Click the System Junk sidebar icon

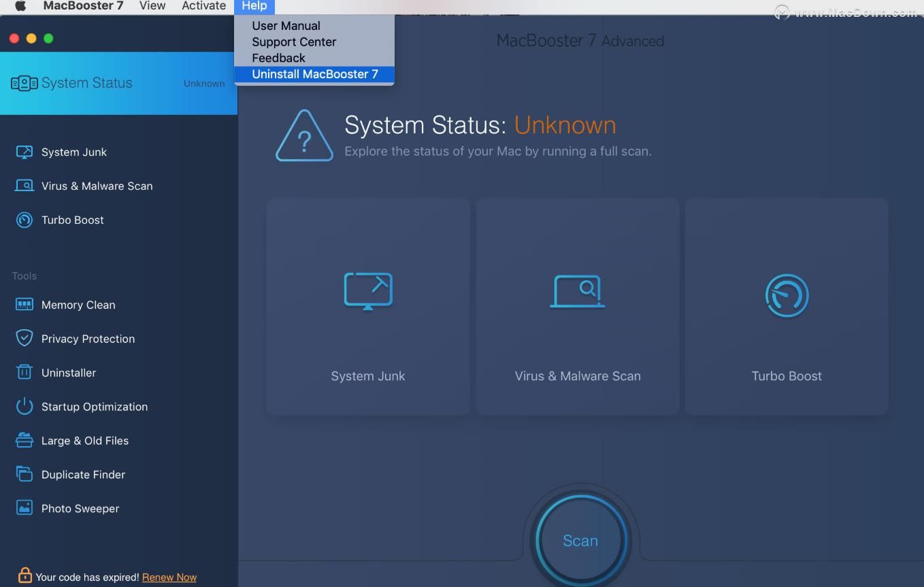pyautogui.click(x=24, y=152)
